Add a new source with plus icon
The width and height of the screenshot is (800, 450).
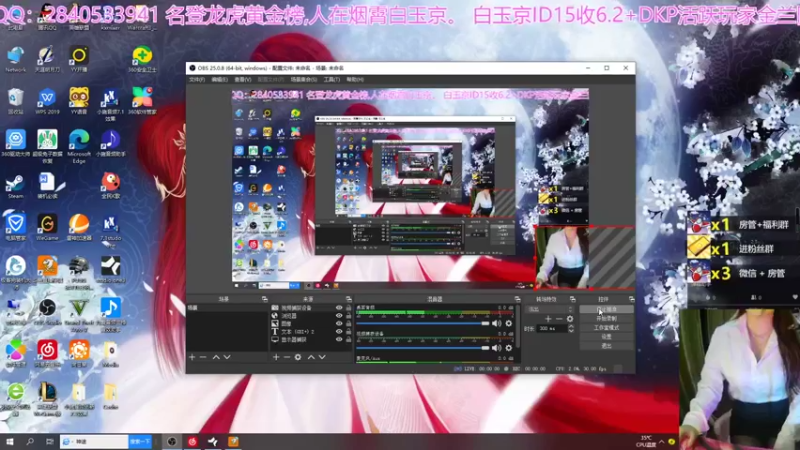pos(276,357)
